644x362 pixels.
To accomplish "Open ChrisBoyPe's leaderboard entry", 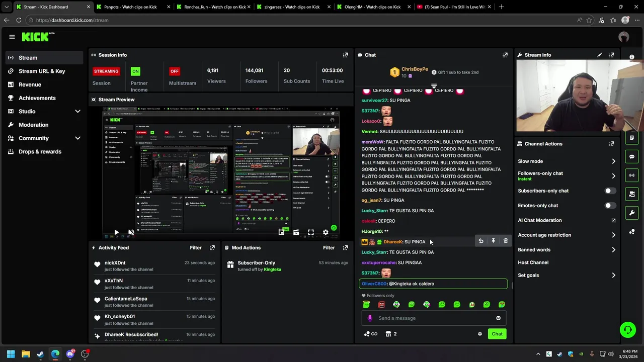I will 410,72.
